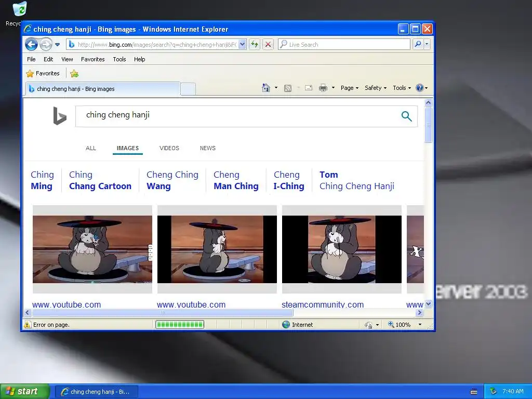Screen dimensions: 532x399
Task: Open the steamcommunity.com image thumbnail
Action: tap(342, 249)
